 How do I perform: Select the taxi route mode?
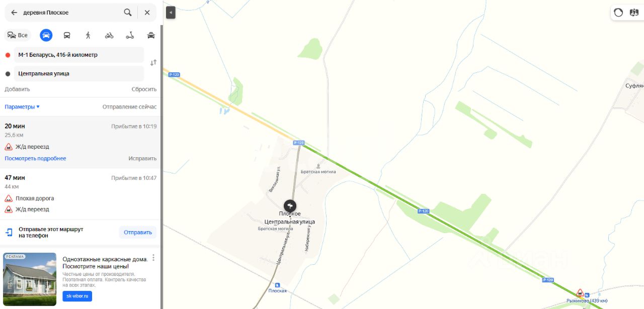tap(151, 35)
